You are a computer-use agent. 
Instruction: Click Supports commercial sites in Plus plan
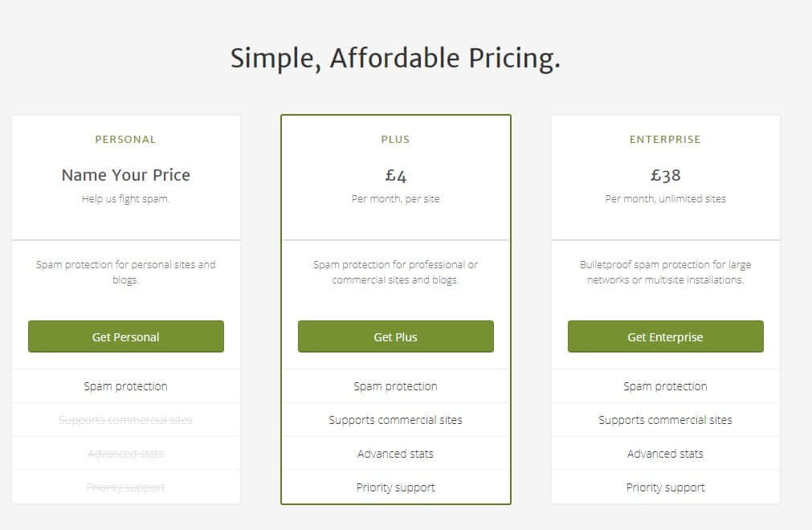[x=396, y=420]
